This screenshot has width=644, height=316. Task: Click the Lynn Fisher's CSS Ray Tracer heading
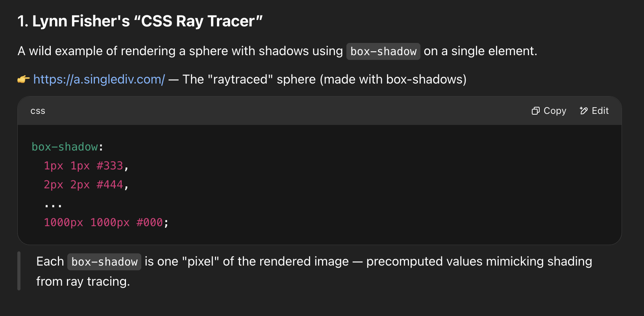(140, 21)
